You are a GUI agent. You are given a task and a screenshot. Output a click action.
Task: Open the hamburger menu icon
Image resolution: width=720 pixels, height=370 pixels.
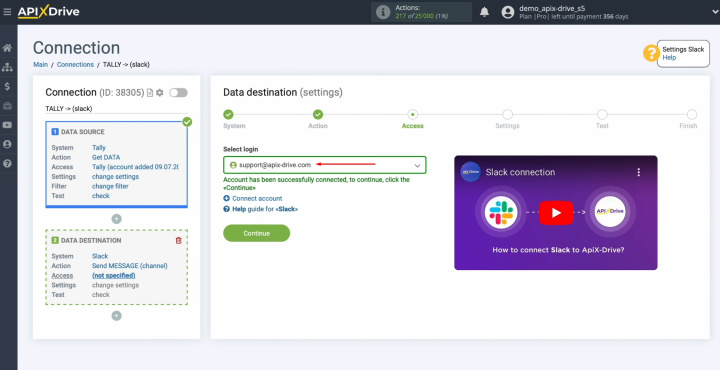tap(7, 12)
